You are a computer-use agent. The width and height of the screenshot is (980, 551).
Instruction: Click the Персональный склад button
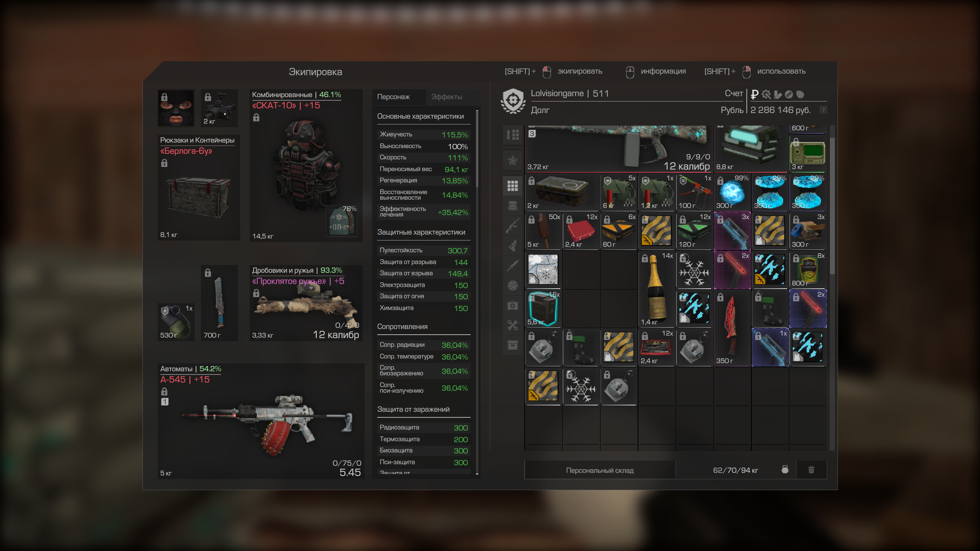(600, 470)
